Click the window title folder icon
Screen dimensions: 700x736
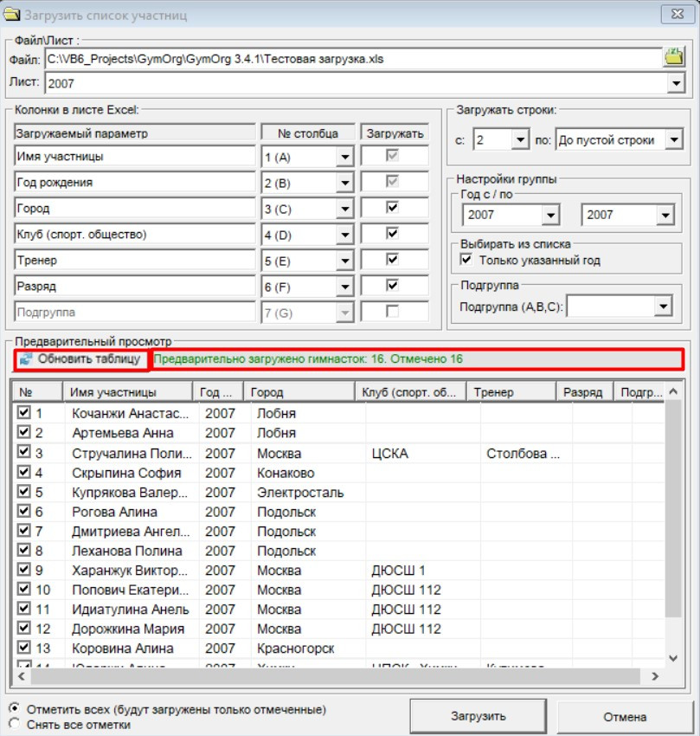click(10, 13)
